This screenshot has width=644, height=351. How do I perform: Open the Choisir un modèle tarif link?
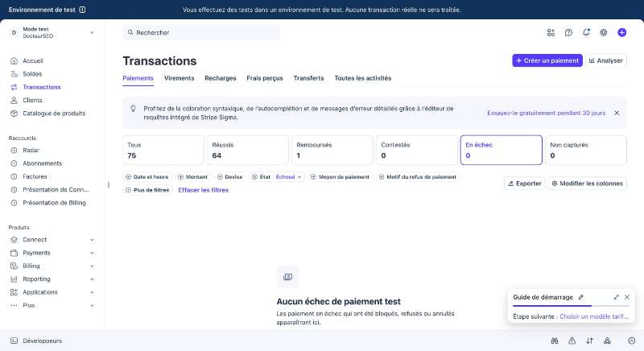click(x=594, y=316)
